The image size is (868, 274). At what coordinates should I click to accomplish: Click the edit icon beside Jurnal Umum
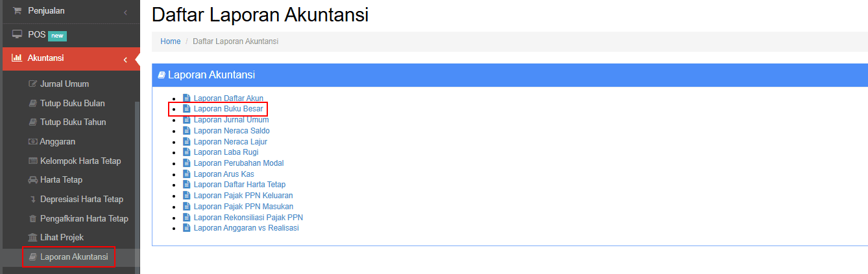click(33, 84)
